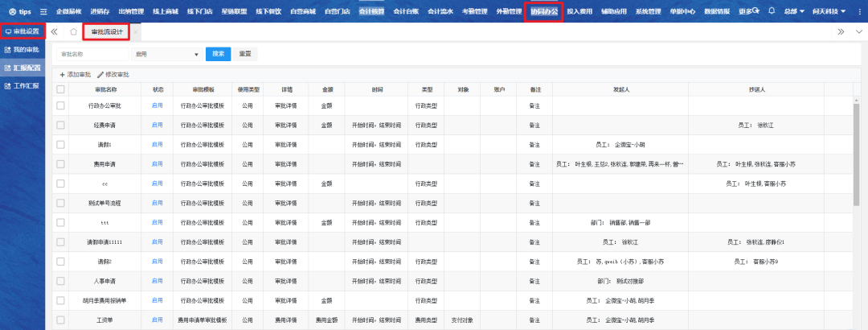Open the 协同办公 top menu

click(543, 11)
